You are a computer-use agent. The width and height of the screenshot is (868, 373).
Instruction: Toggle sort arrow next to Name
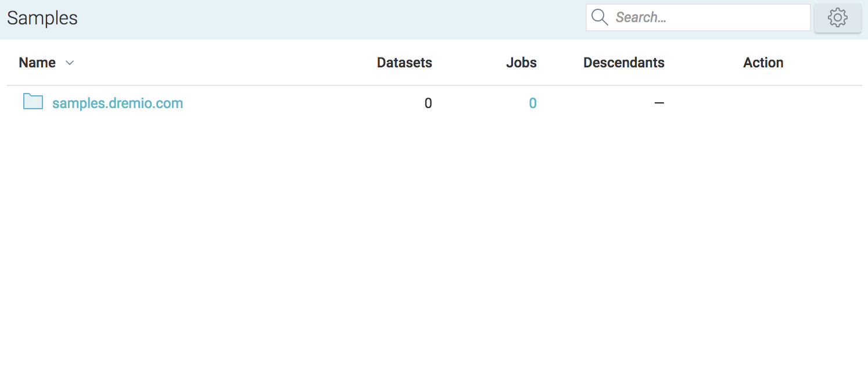point(70,63)
